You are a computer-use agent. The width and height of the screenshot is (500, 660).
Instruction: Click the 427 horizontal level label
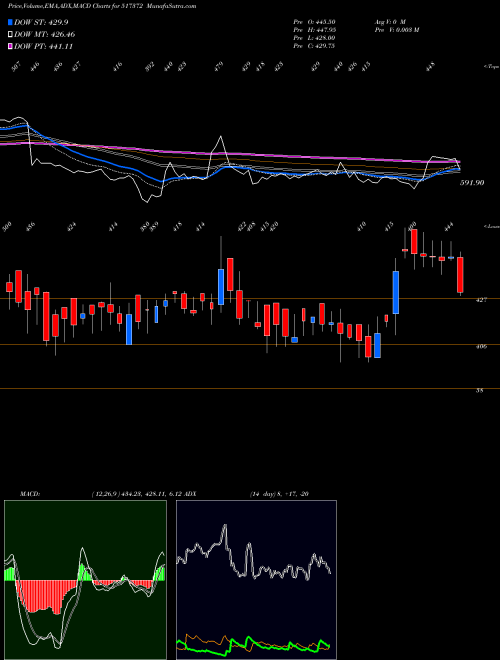(x=482, y=300)
